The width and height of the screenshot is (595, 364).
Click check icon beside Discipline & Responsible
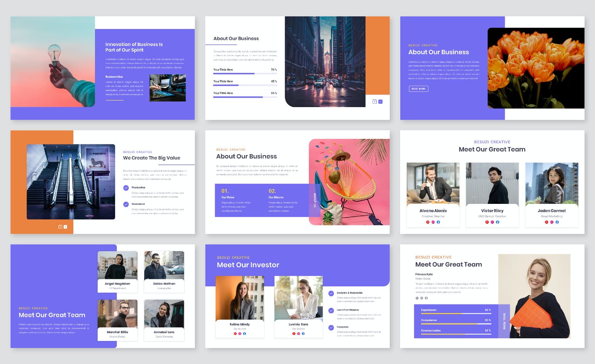[331, 293]
